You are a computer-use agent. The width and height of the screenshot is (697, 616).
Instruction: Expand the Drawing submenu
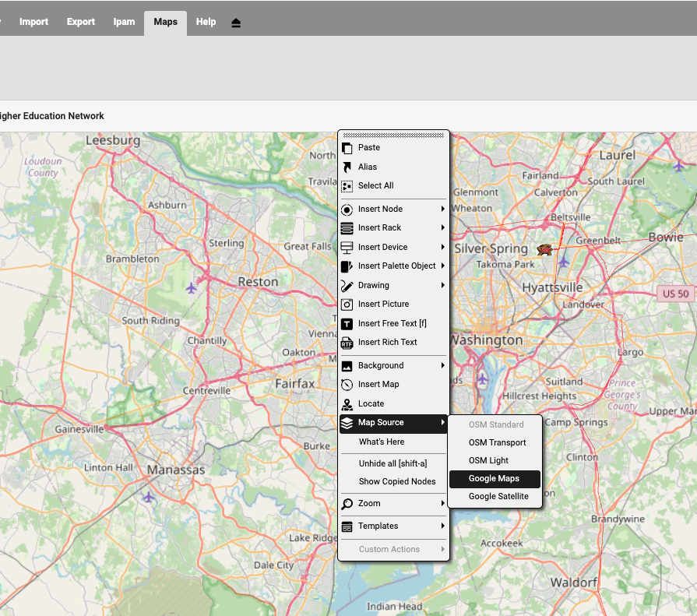pyautogui.click(x=442, y=286)
